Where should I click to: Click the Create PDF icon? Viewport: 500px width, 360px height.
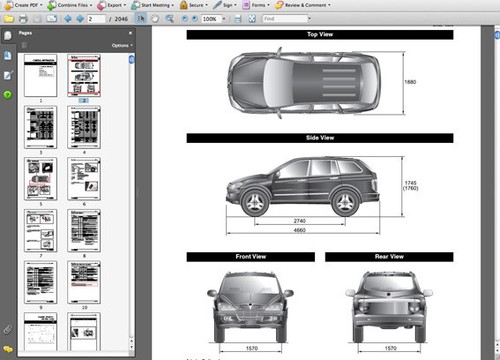point(9,5)
